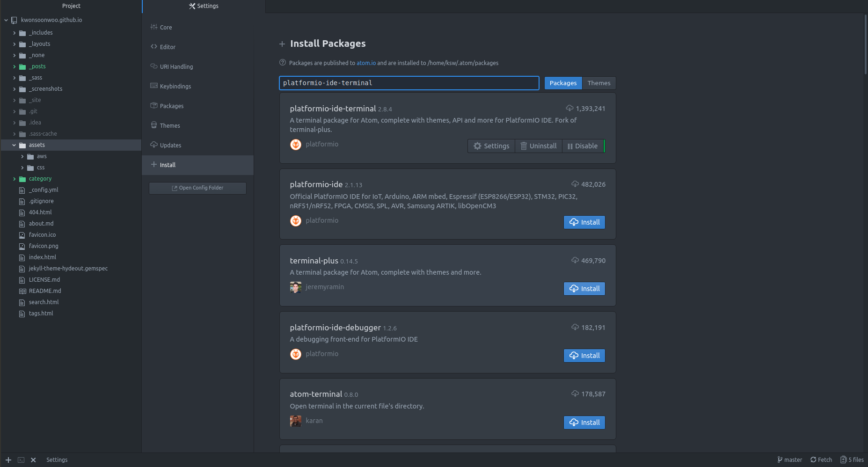Toggle search to Packages
Screen dimensions: 868x467
(563, 83)
